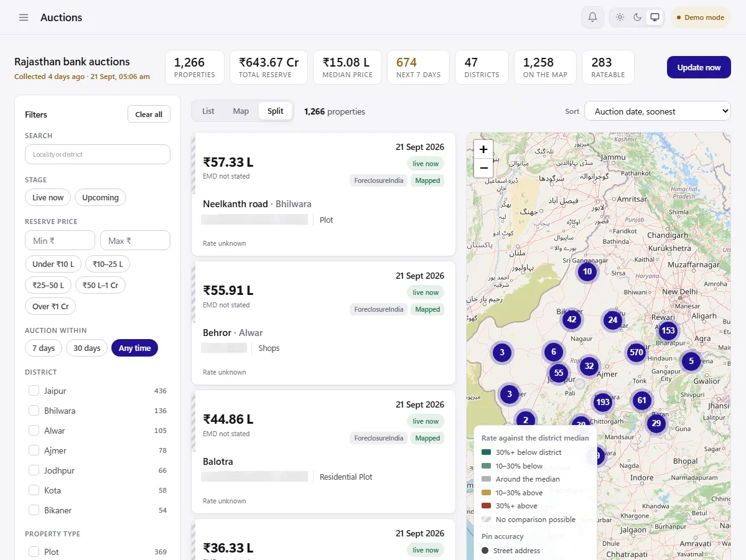This screenshot has height=560, width=746.
Task: Open the Auction date sort dropdown
Action: pos(658,111)
